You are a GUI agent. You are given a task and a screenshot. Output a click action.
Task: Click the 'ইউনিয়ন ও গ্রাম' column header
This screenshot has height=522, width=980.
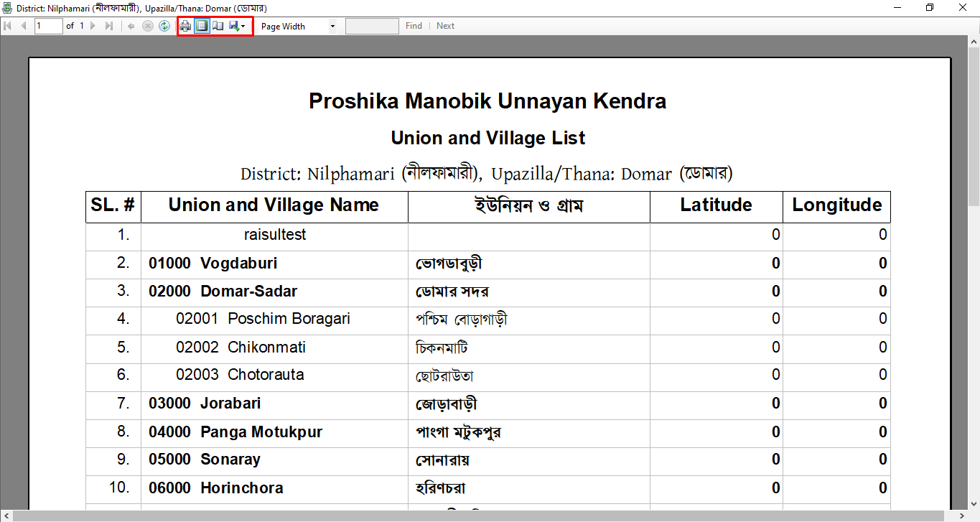coord(529,206)
